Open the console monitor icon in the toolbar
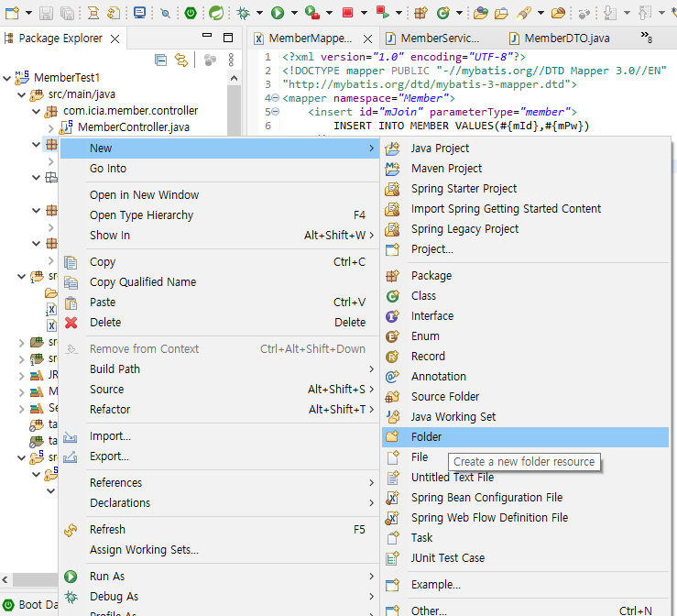This screenshot has width=677, height=616. pos(139,13)
